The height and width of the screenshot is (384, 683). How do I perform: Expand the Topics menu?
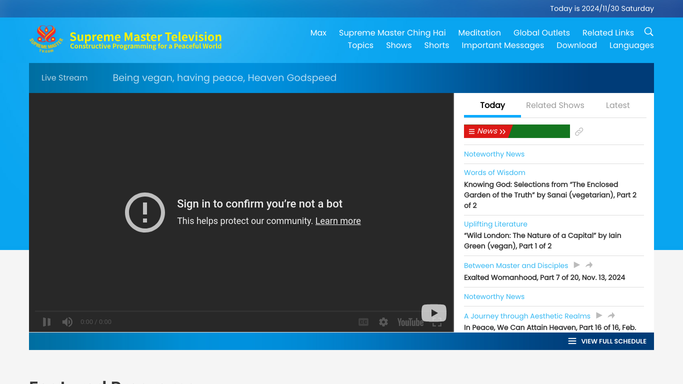(360, 45)
